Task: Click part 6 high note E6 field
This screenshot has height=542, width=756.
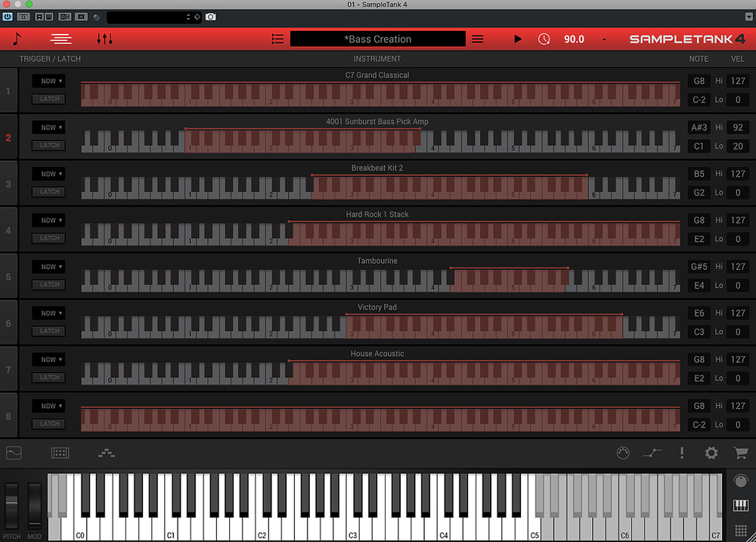Action: (x=699, y=313)
